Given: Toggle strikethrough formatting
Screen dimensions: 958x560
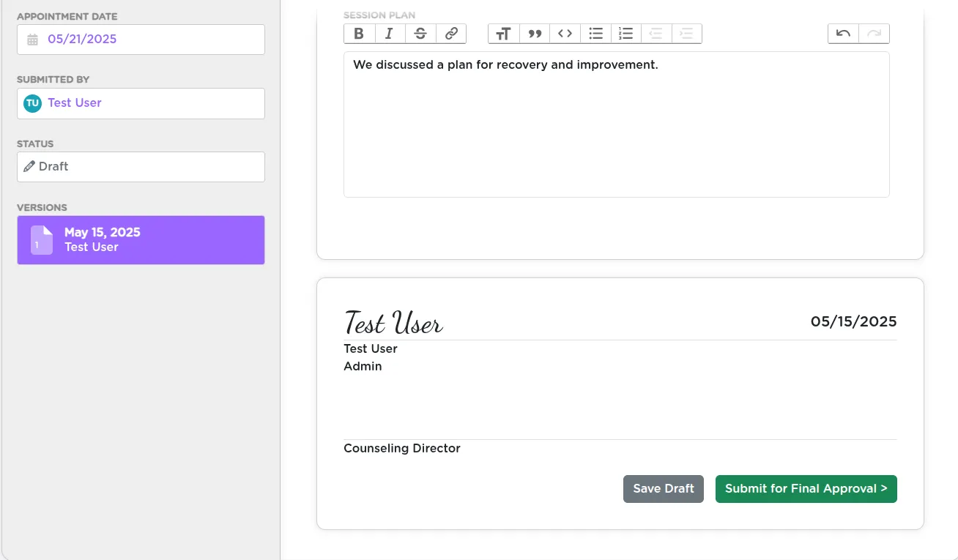Looking at the screenshot, I should click(x=420, y=33).
